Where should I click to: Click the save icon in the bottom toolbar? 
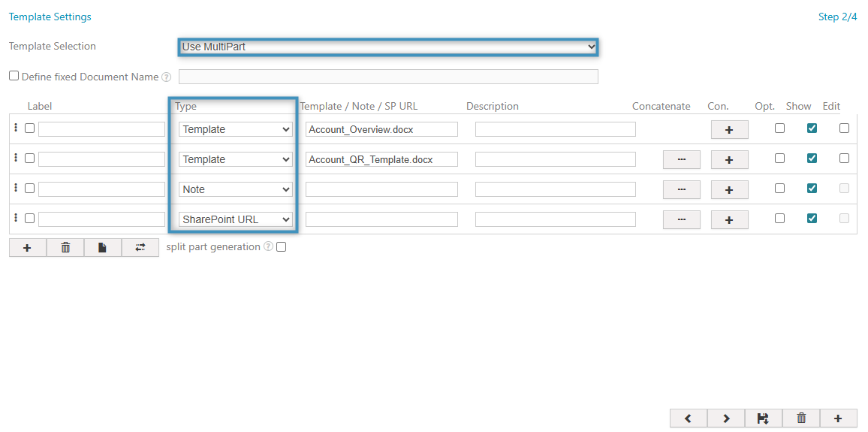tap(764, 418)
